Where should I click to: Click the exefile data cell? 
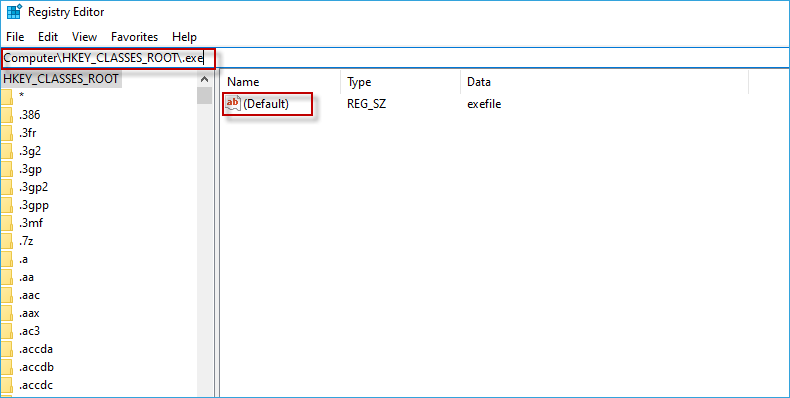click(484, 104)
